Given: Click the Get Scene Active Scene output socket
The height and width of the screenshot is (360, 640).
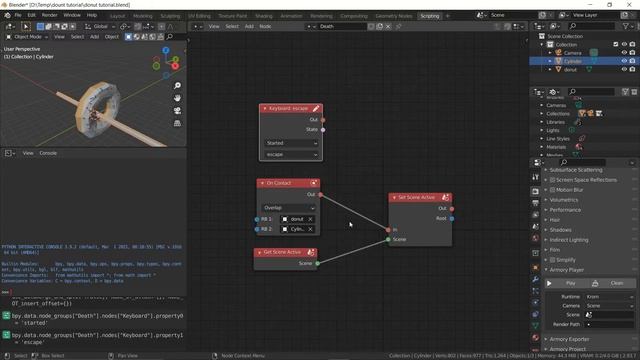Looking at the screenshot, I should [x=318, y=264].
